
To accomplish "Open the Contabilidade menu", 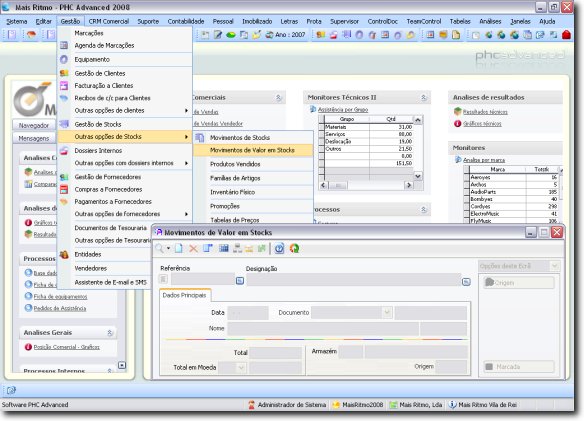I will (186, 22).
